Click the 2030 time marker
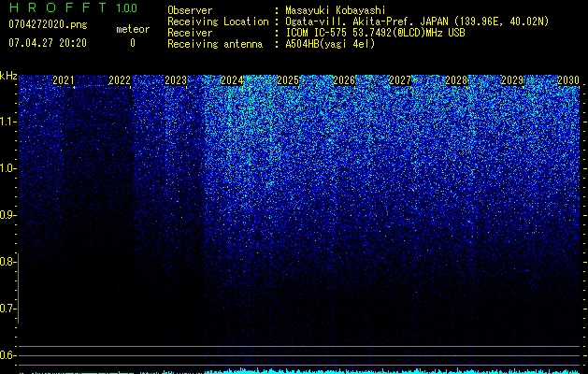588x374 pixels. [568, 80]
